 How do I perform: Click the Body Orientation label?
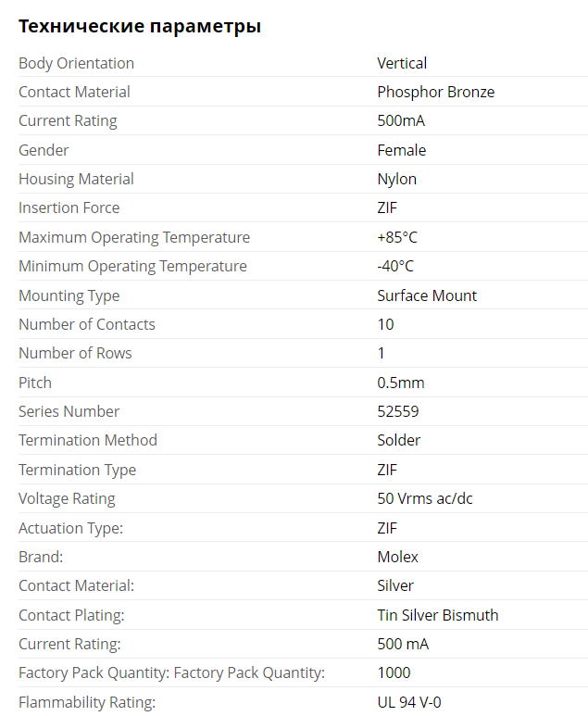pyautogui.click(x=76, y=63)
